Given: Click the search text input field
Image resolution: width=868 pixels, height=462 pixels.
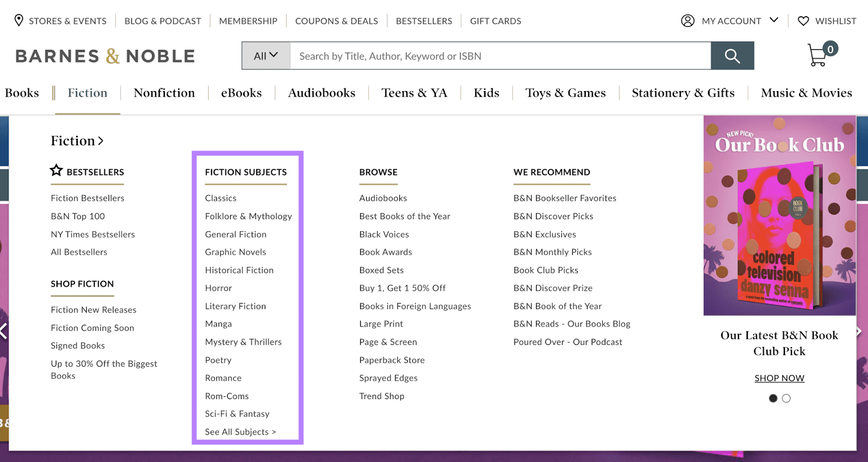Looking at the screenshot, I should pos(499,56).
